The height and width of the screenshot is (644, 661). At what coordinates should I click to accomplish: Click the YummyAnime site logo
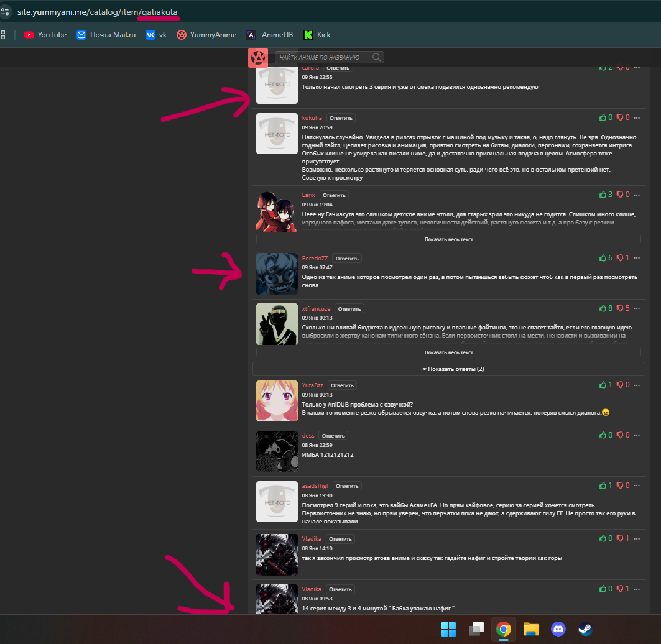coord(258,57)
